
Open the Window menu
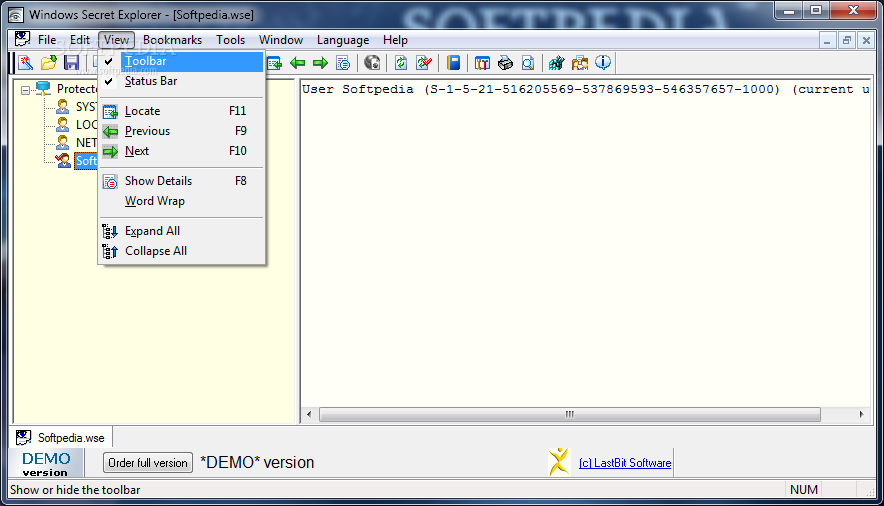pyautogui.click(x=281, y=40)
